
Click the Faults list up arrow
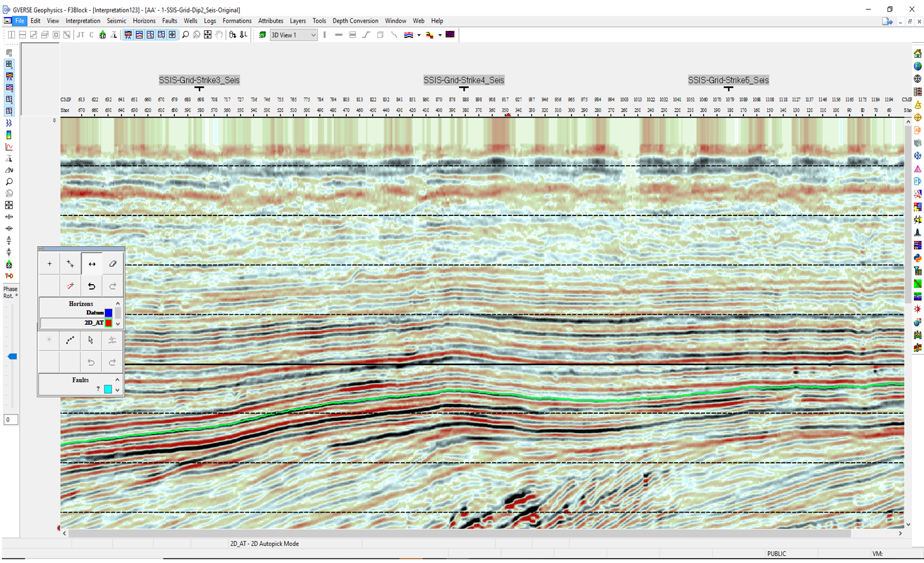[118, 380]
